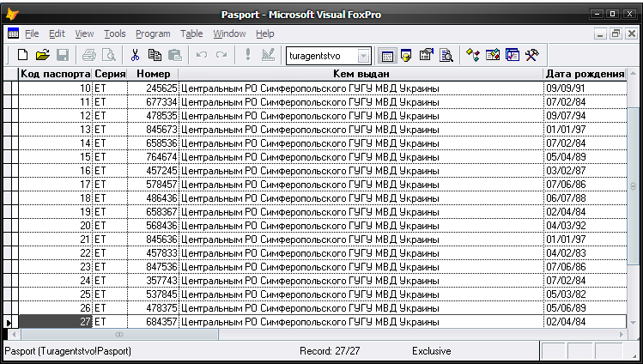This screenshot has height=364, width=643.
Task: Click the cell with number 684357
Action: tap(153, 322)
